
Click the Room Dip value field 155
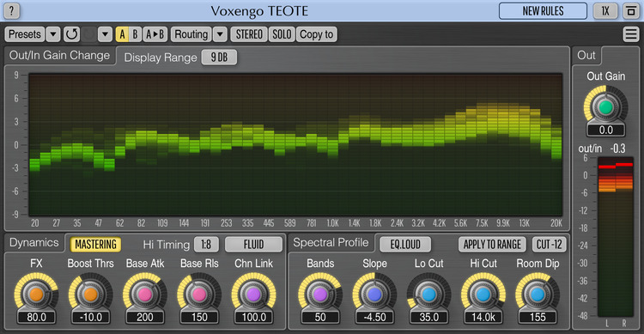pos(538,317)
